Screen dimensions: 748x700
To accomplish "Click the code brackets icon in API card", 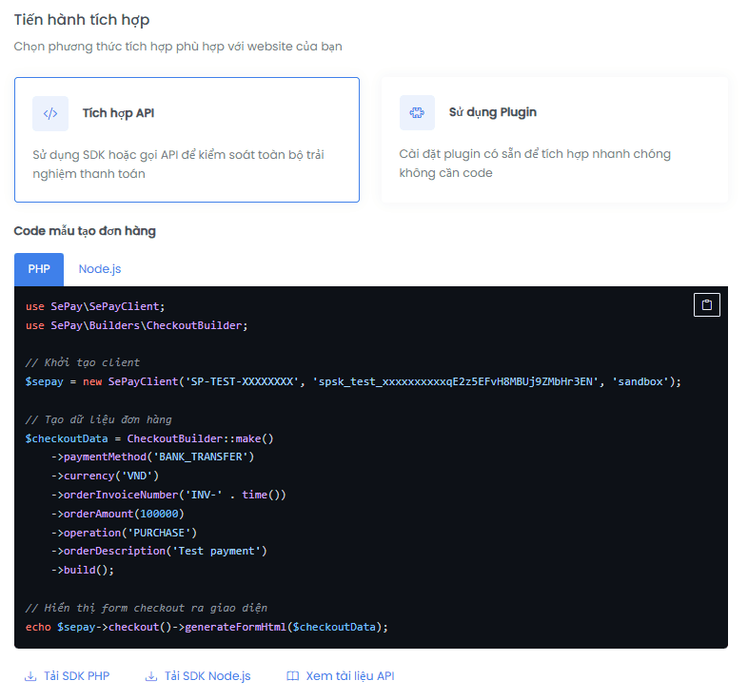I will [x=50, y=113].
